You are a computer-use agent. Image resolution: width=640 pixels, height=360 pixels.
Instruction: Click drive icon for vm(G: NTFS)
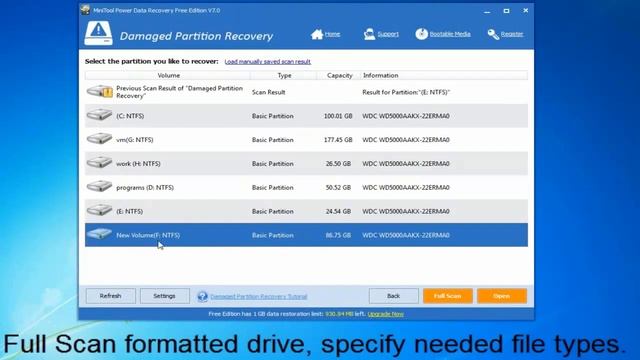(x=99, y=138)
